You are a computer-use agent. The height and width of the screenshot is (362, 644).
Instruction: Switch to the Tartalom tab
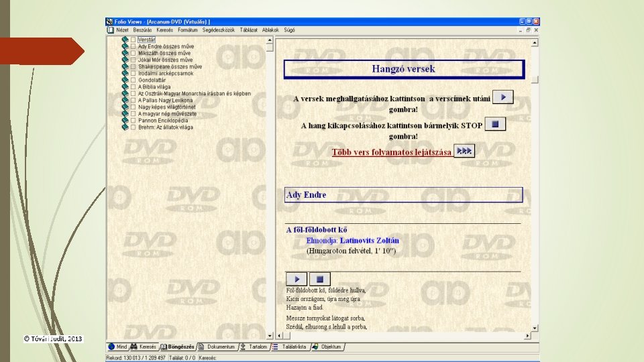click(x=254, y=347)
